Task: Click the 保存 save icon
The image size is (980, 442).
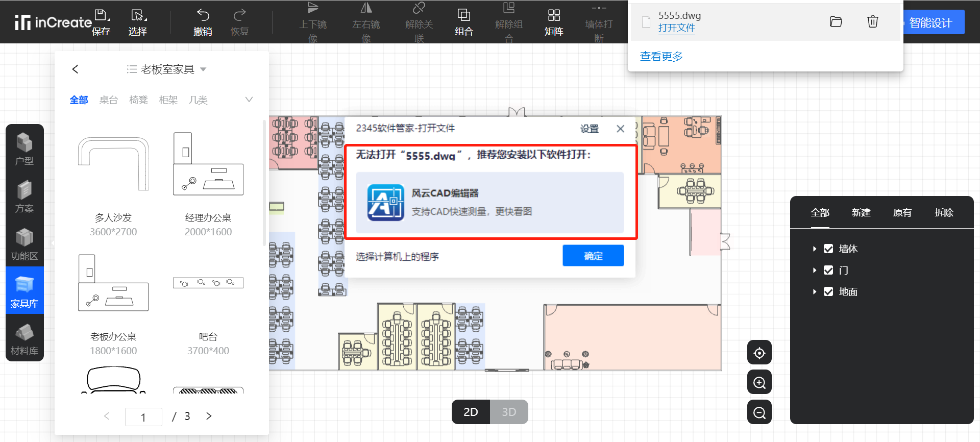Action: (x=101, y=15)
